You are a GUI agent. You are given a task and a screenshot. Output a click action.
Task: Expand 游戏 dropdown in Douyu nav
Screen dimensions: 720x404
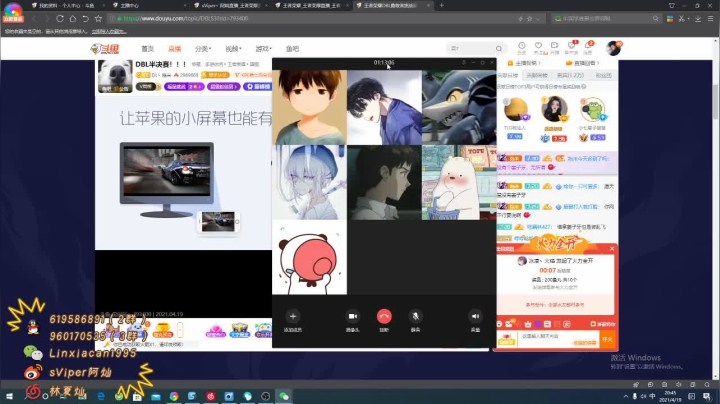coord(264,49)
